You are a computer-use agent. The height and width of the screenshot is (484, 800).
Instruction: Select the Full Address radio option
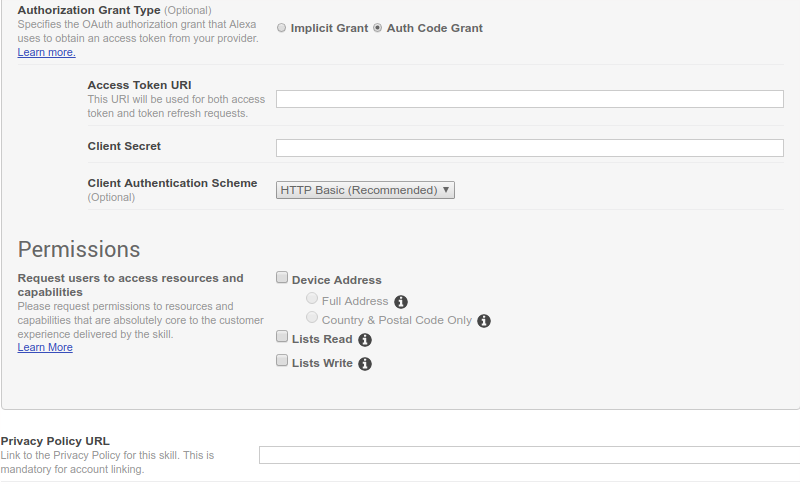pos(312,299)
